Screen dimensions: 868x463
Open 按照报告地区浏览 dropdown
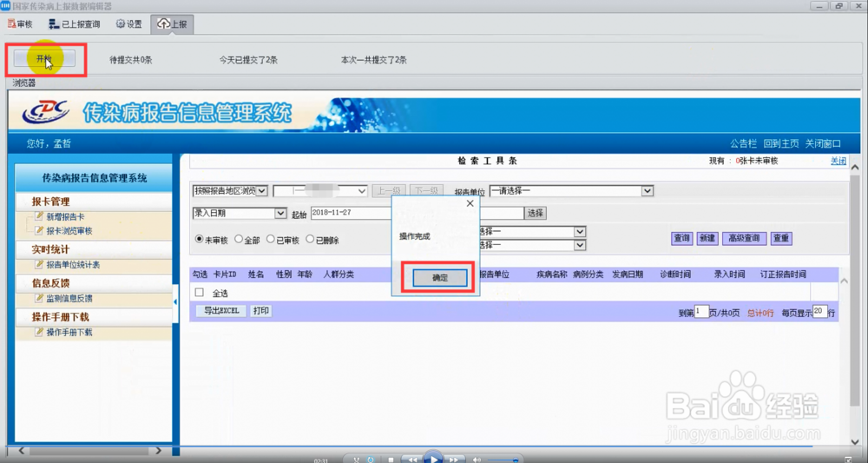[x=230, y=190]
